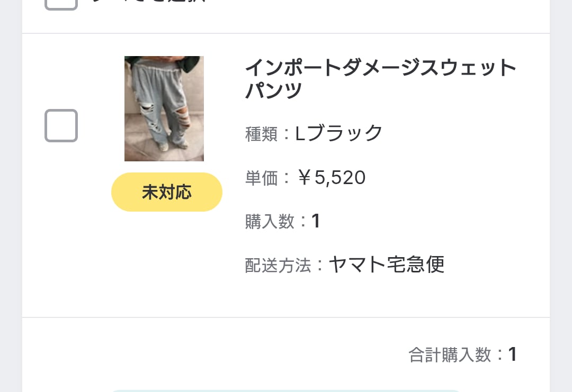Click the ヤマト宅急便 delivery method
The width and height of the screenshot is (572, 392).
click(386, 264)
